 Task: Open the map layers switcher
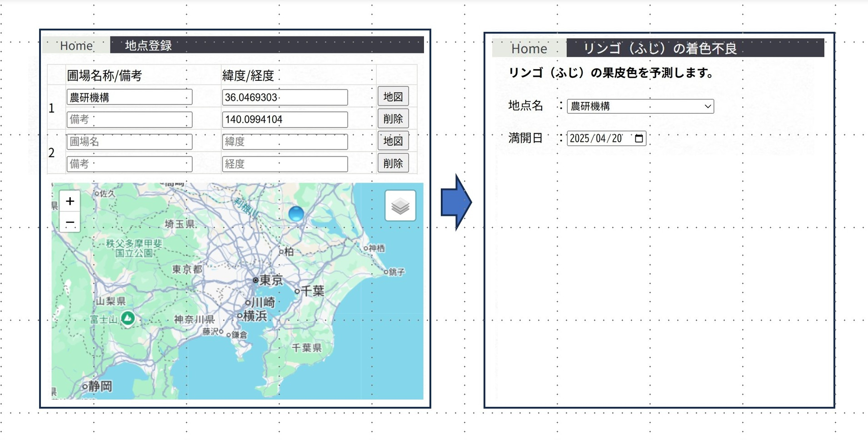point(400,206)
